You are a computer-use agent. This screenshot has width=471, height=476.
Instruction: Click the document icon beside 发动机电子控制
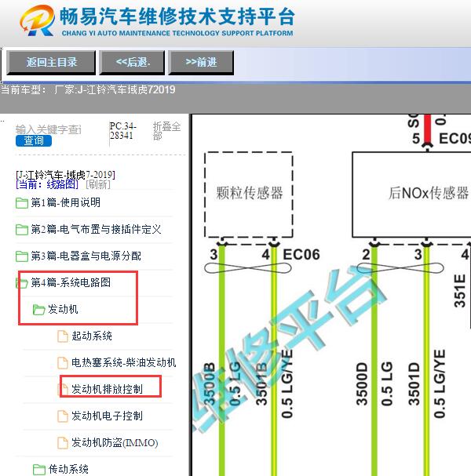63,416
